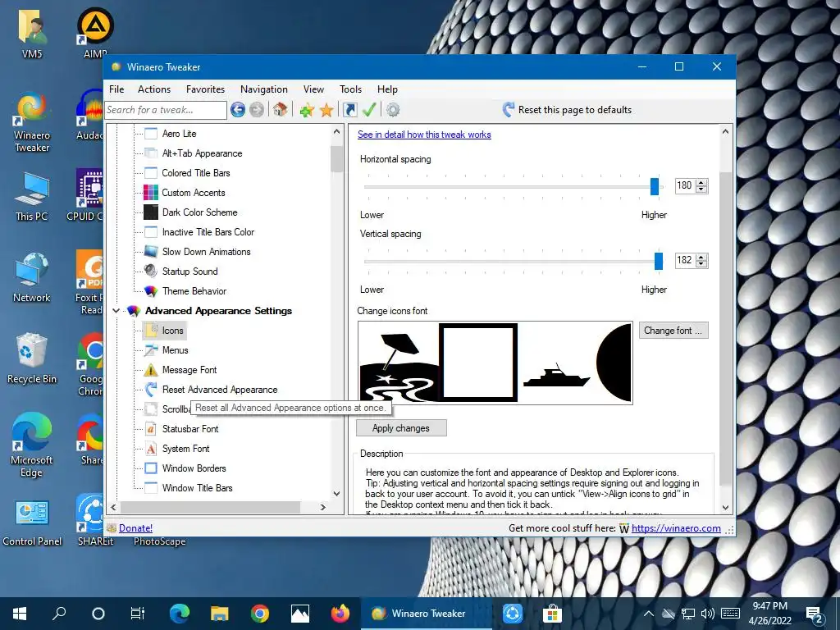
Task: Open the settings gear icon in the toolbar
Action: [x=393, y=110]
